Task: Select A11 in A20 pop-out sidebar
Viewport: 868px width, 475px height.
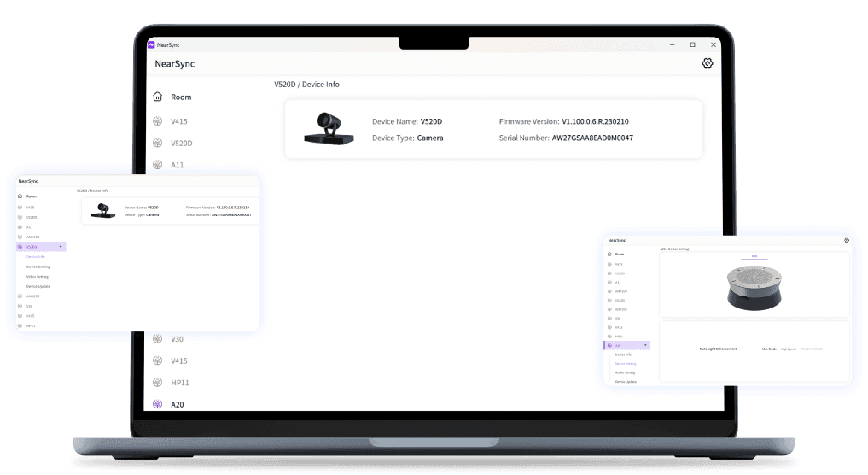Action: [x=618, y=282]
